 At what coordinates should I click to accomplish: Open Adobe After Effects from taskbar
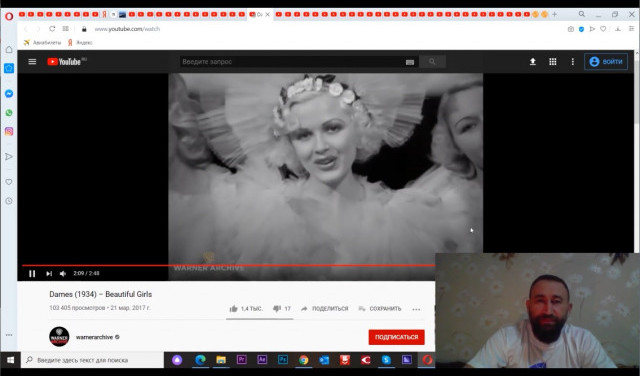(x=262, y=360)
